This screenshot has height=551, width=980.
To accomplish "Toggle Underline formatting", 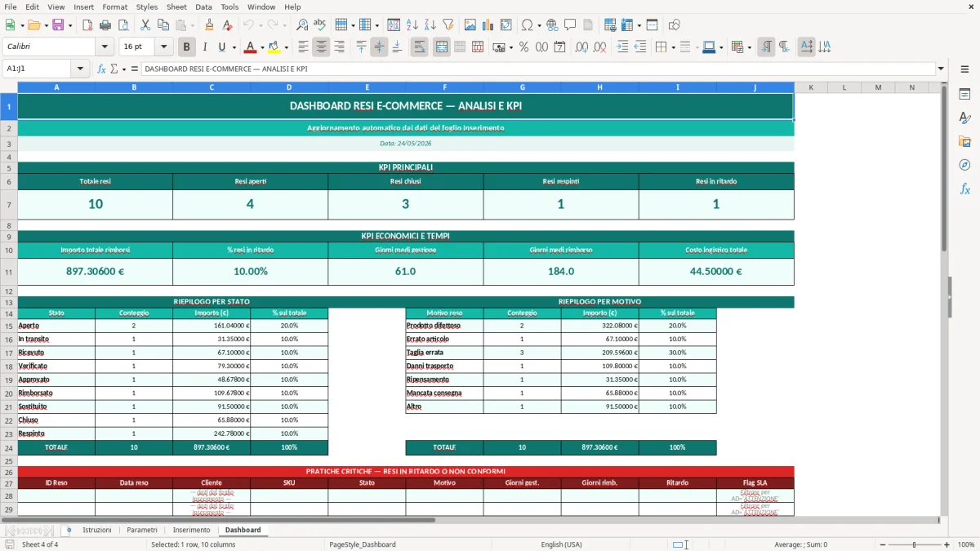I will 221,47.
